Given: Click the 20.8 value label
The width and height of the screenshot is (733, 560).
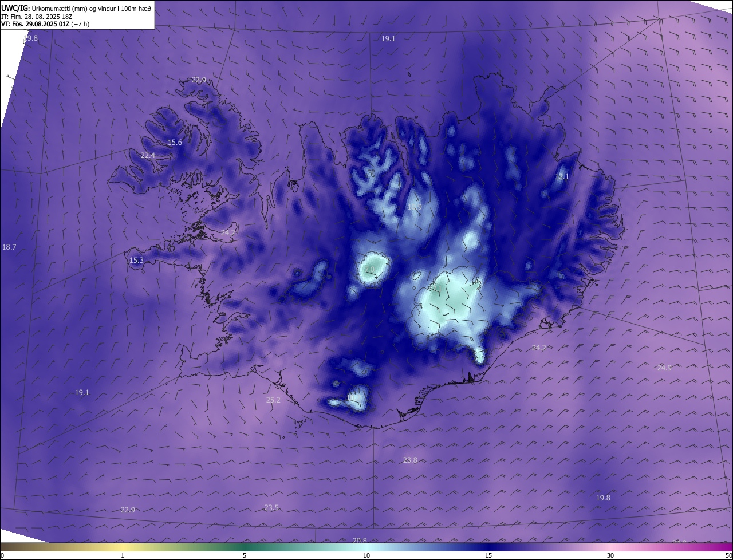Looking at the screenshot, I should (x=360, y=541).
